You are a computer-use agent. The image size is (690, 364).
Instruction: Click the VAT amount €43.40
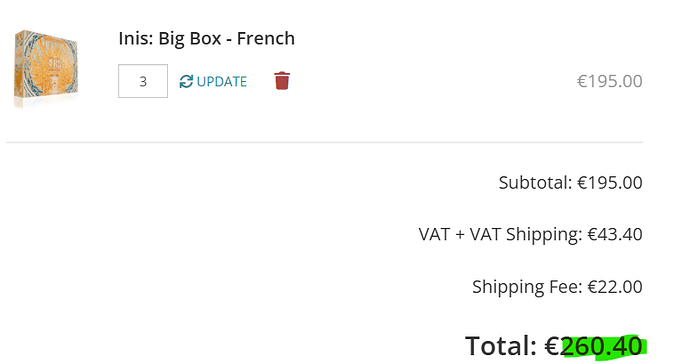pos(615,234)
